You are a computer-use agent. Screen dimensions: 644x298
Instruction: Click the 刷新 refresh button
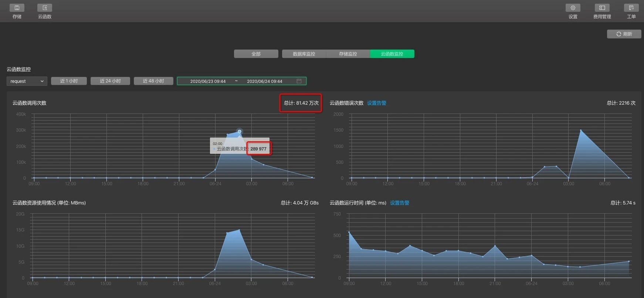624,34
